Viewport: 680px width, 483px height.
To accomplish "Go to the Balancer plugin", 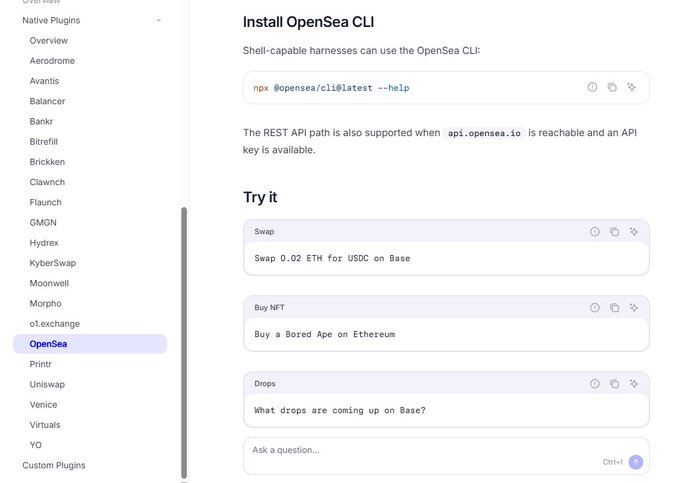I will pyautogui.click(x=47, y=101).
